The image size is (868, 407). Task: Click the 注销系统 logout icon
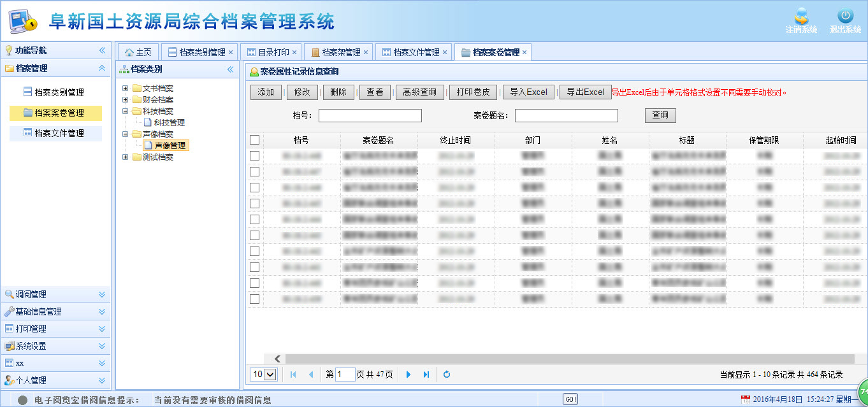[801, 17]
